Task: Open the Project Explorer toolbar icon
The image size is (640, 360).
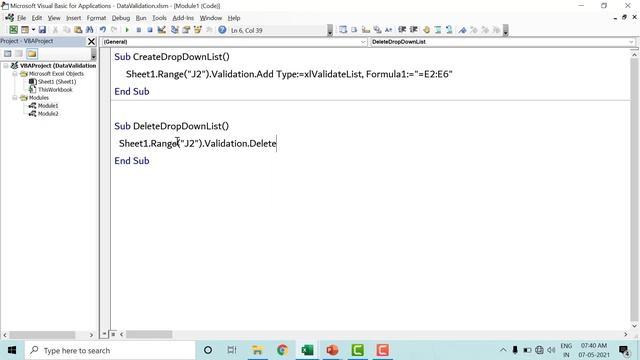Action: (175, 30)
